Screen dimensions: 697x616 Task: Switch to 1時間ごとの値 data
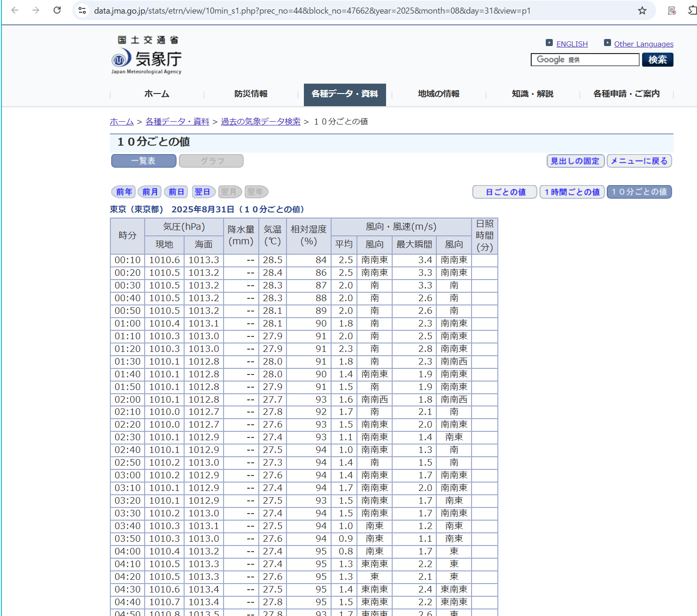click(x=572, y=192)
